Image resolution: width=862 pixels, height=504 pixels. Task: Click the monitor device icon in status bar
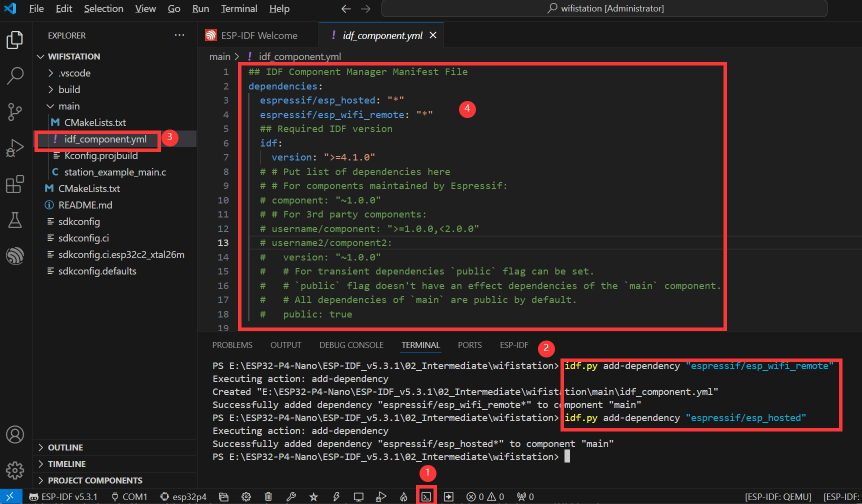[358, 496]
